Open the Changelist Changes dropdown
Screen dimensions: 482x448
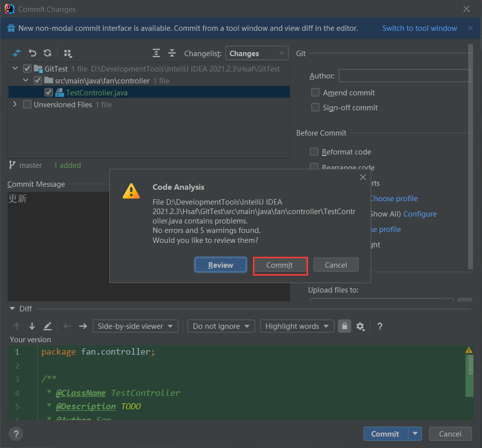point(257,53)
